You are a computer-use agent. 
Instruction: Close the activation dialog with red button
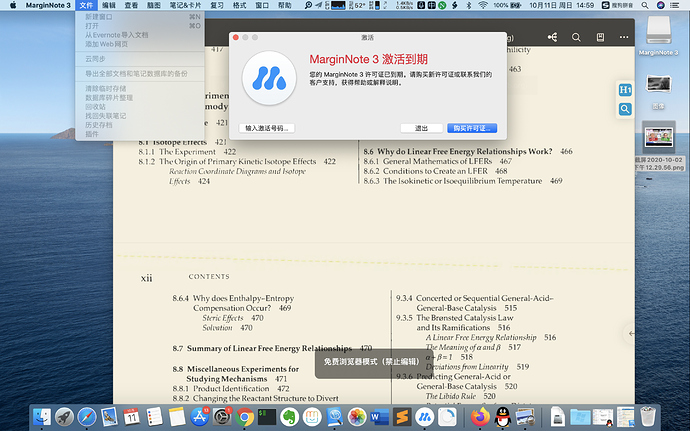pyautogui.click(x=236, y=37)
